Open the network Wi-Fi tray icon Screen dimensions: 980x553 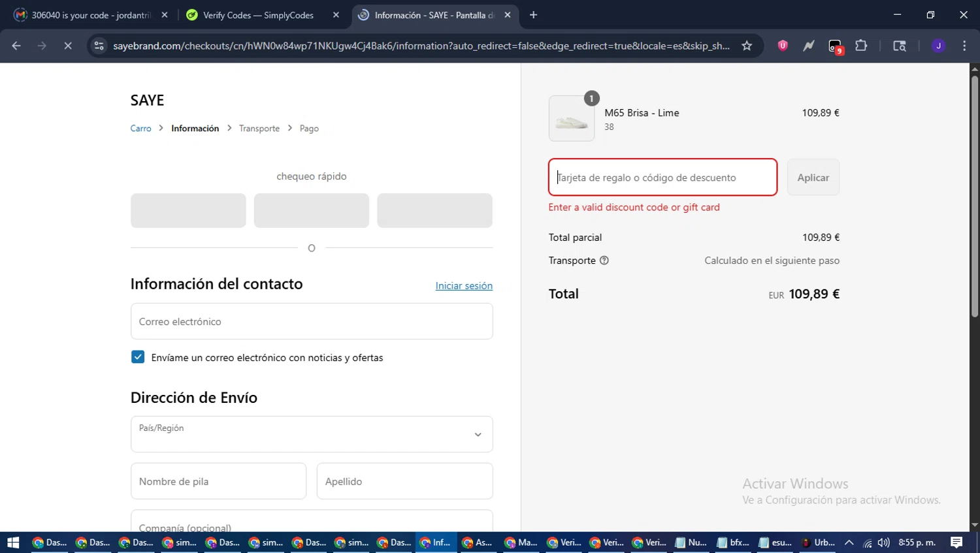click(867, 543)
